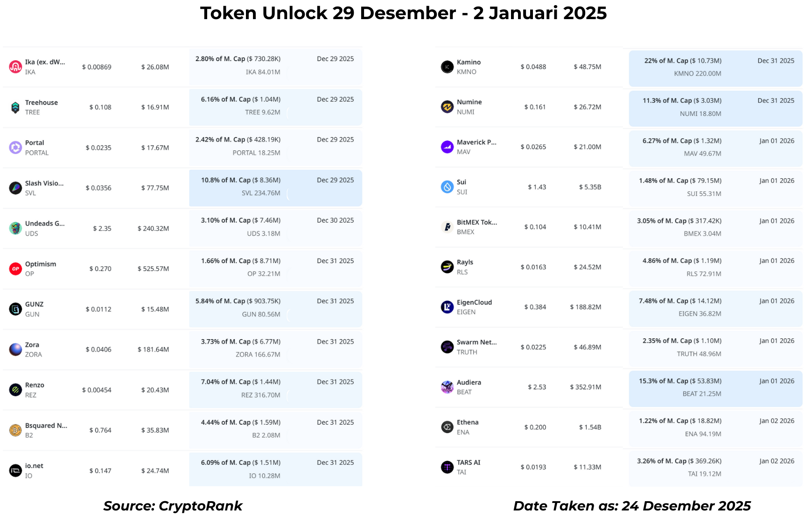Viewport: 812px width, 531px height.
Task: Click the Ethena ENA icon
Action: click(447, 427)
